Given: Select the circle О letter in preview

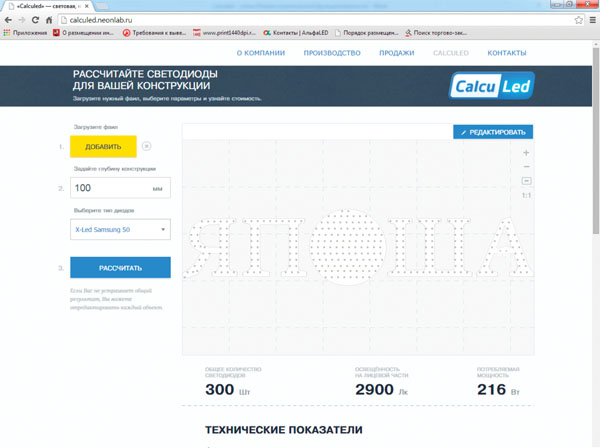Looking at the screenshot, I should click(347, 247).
